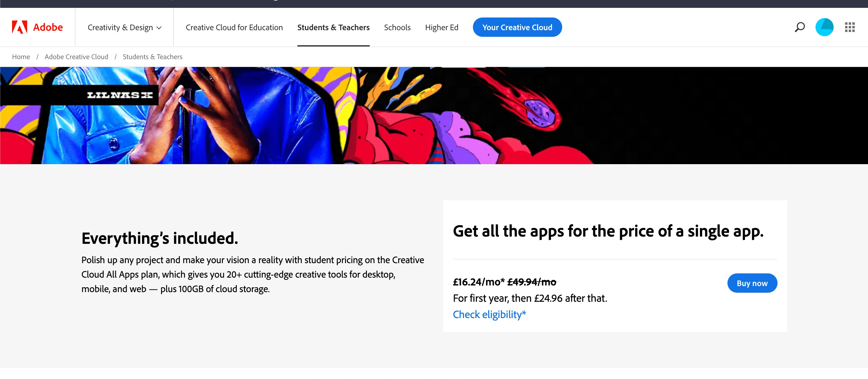
Task: Open Creative Cloud for Education page
Action: [234, 27]
